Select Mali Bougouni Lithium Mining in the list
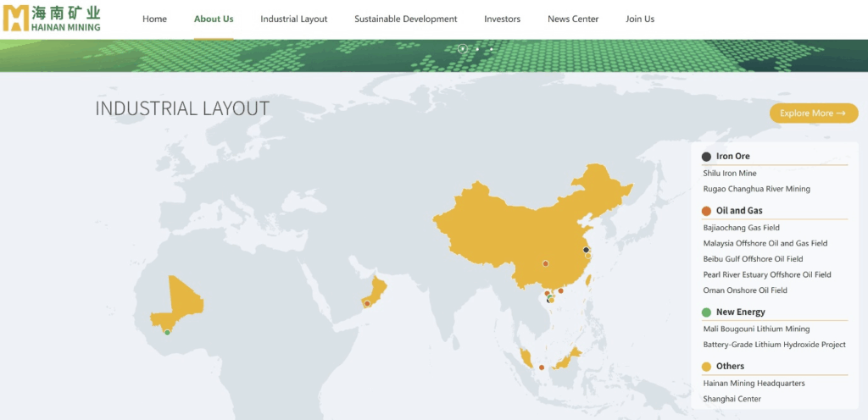Screen dimensions: 868x420 tap(756, 329)
